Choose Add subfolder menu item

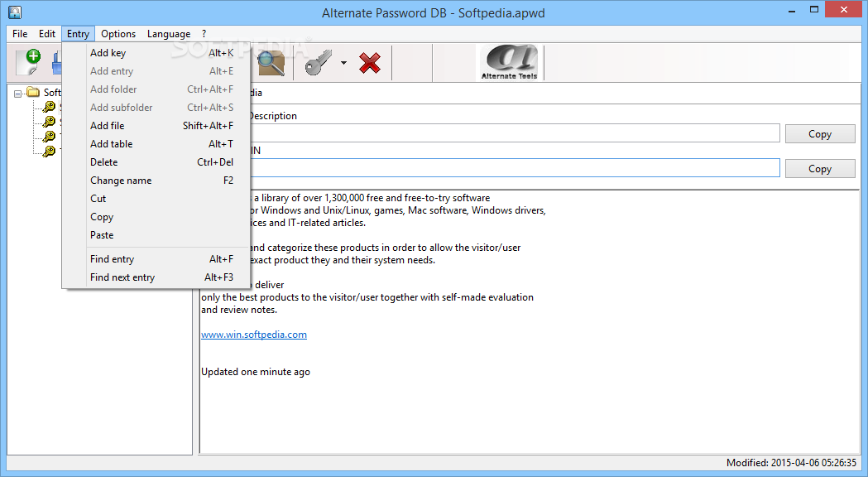(156, 108)
